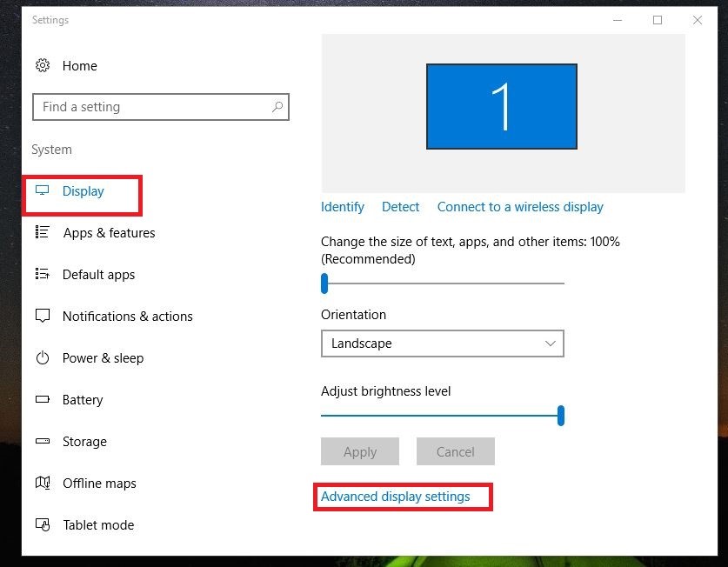This screenshot has width=728, height=567.
Task: Click the brightness level slider handle
Action: (561, 416)
